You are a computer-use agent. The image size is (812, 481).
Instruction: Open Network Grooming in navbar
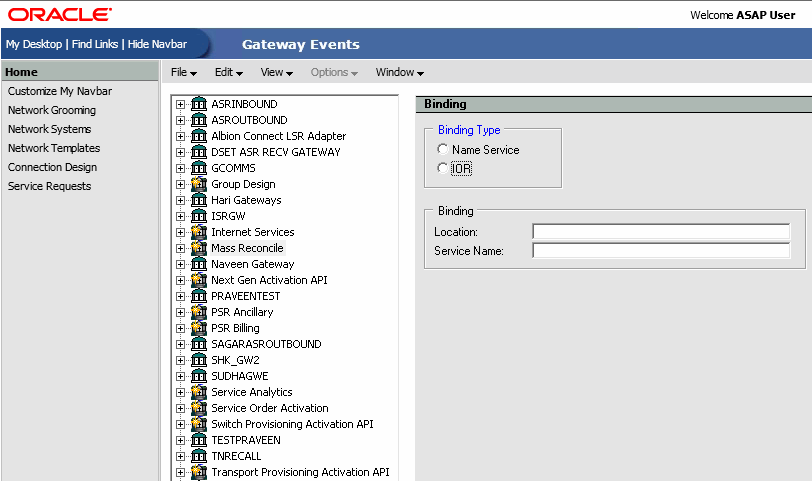52,110
